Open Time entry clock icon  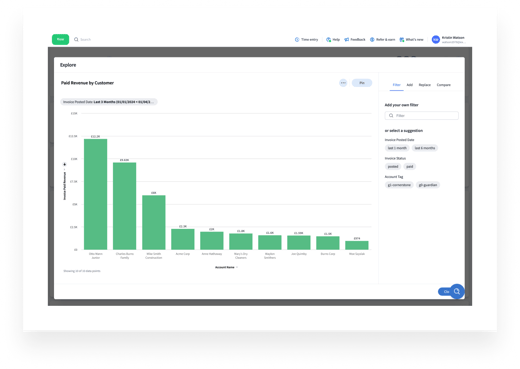(297, 39)
